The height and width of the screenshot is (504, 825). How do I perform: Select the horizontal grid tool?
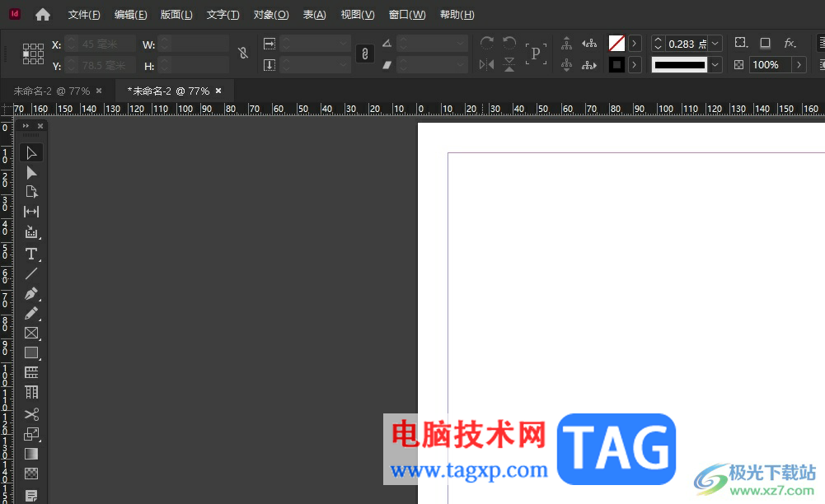click(31, 372)
